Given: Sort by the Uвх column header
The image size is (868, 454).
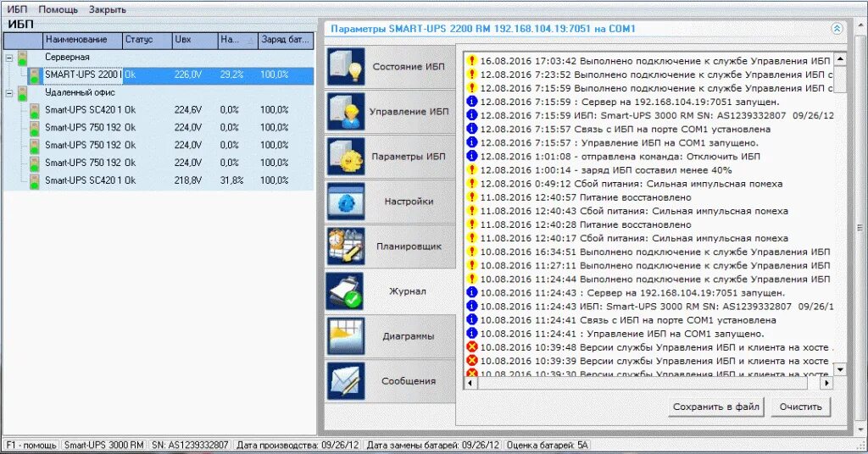Looking at the screenshot, I should click(x=195, y=40).
